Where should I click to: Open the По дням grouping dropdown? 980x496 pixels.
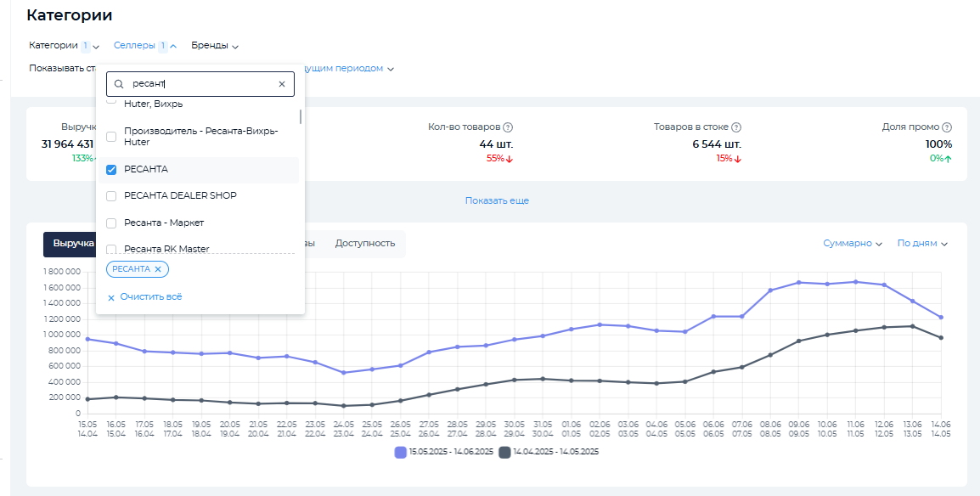(x=922, y=244)
